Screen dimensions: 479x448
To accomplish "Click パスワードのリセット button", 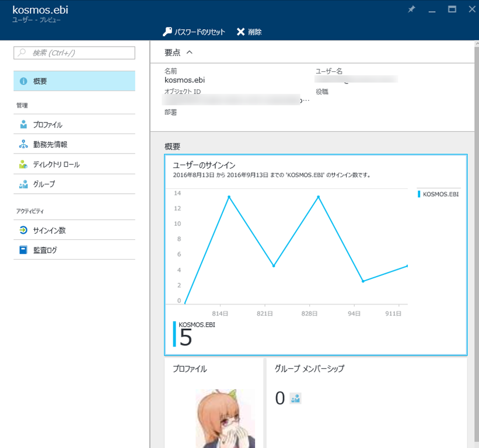I will pos(194,32).
